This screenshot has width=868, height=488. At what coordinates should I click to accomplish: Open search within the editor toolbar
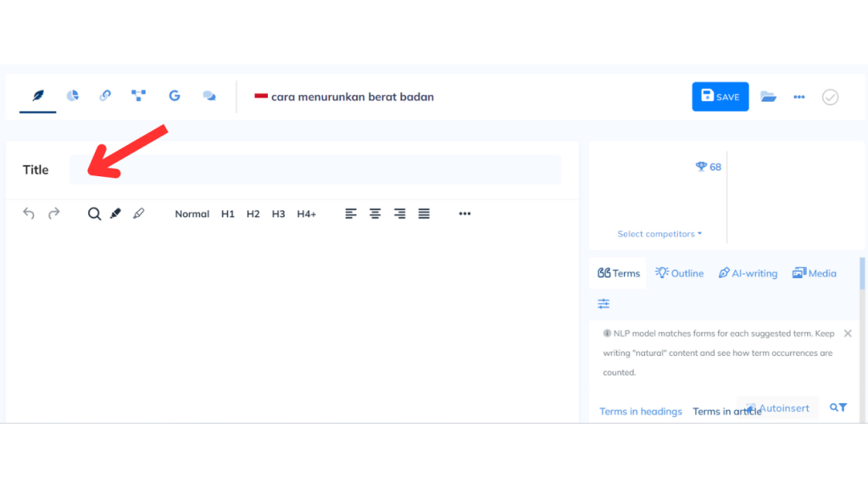(94, 213)
